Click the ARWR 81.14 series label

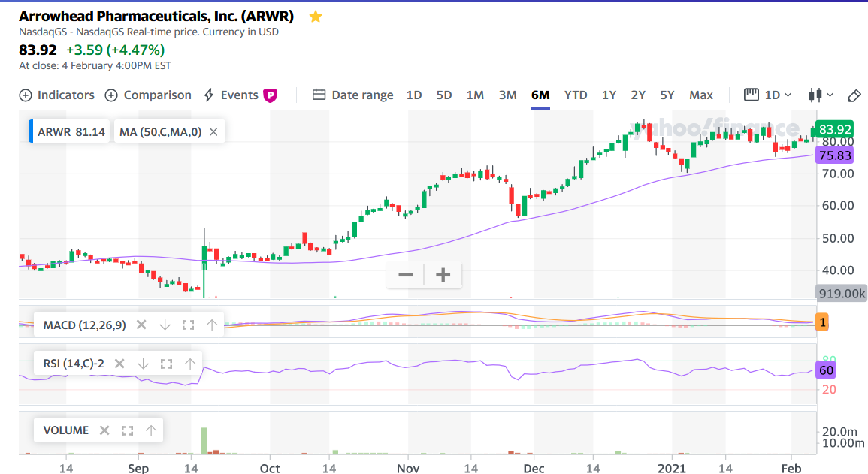pyautogui.click(x=71, y=132)
